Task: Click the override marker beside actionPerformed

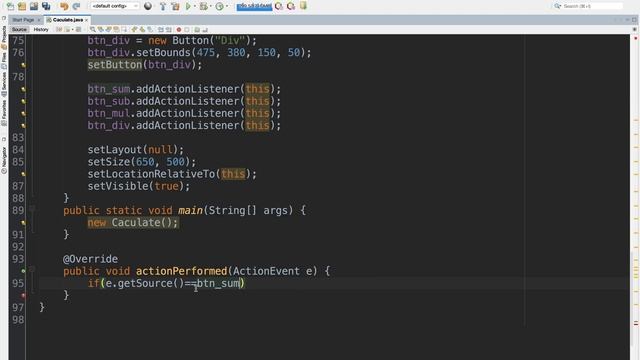Action: tap(23, 271)
